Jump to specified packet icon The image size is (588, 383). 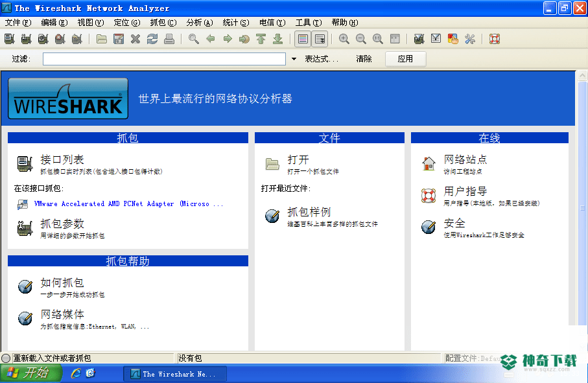tap(244, 39)
